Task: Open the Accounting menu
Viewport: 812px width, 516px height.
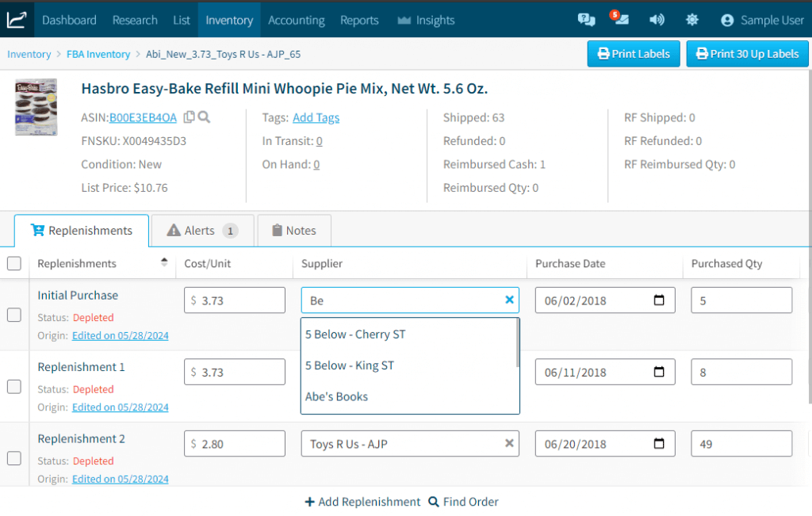Action: pyautogui.click(x=297, y=21)
